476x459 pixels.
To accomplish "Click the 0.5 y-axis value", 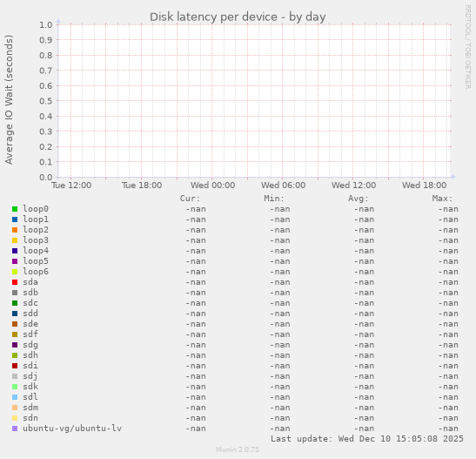I will click(46, 101).
